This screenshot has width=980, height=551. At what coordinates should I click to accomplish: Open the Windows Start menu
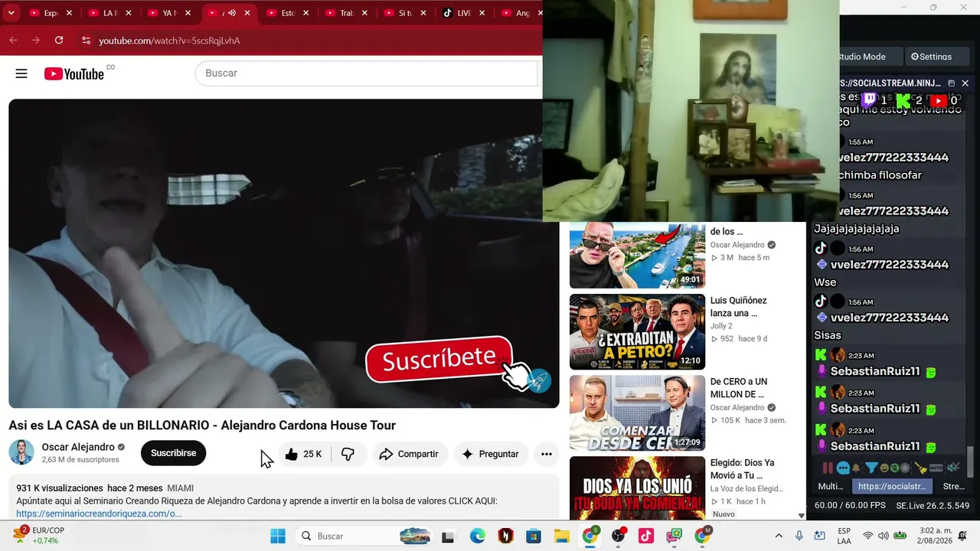tap(277, 536)
